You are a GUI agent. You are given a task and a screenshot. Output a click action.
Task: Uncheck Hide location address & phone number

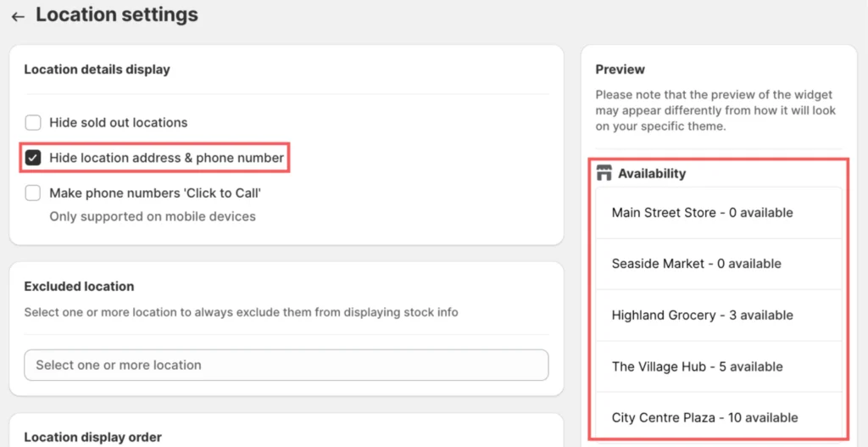tap(33, 158)
